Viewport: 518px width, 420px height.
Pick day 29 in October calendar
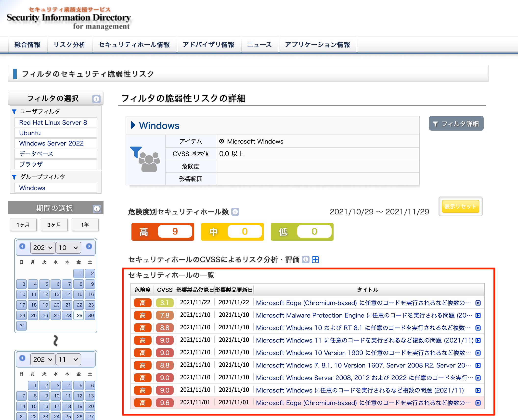coord(79,315)
